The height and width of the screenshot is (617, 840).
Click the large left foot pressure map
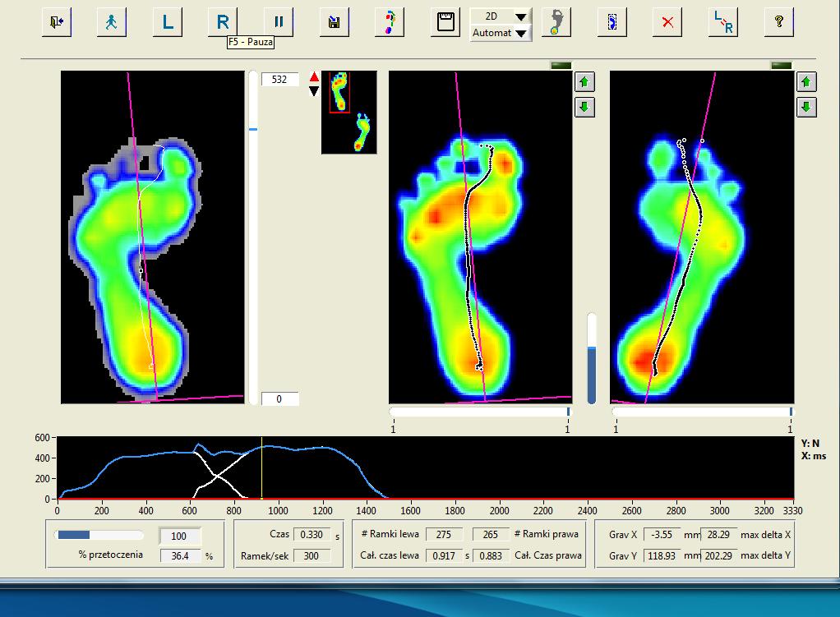coord(153,237)
